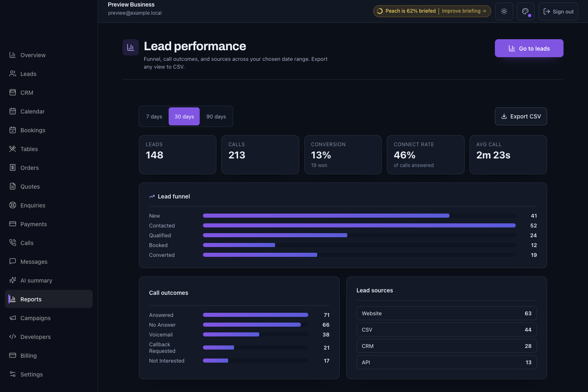588x392 pixels.
Task: Click the Leads 148 stat card
Action: [x=178, y=155]
